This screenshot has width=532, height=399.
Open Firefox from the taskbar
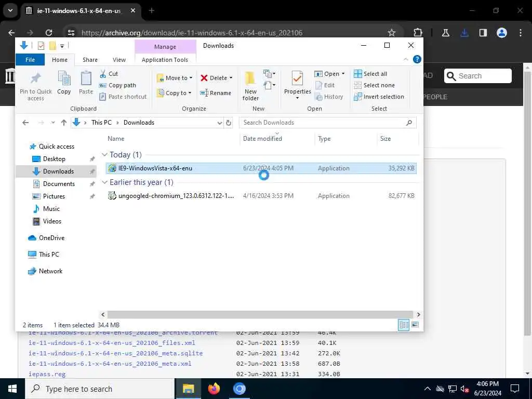pyautogui.click(x=214, y=389)
